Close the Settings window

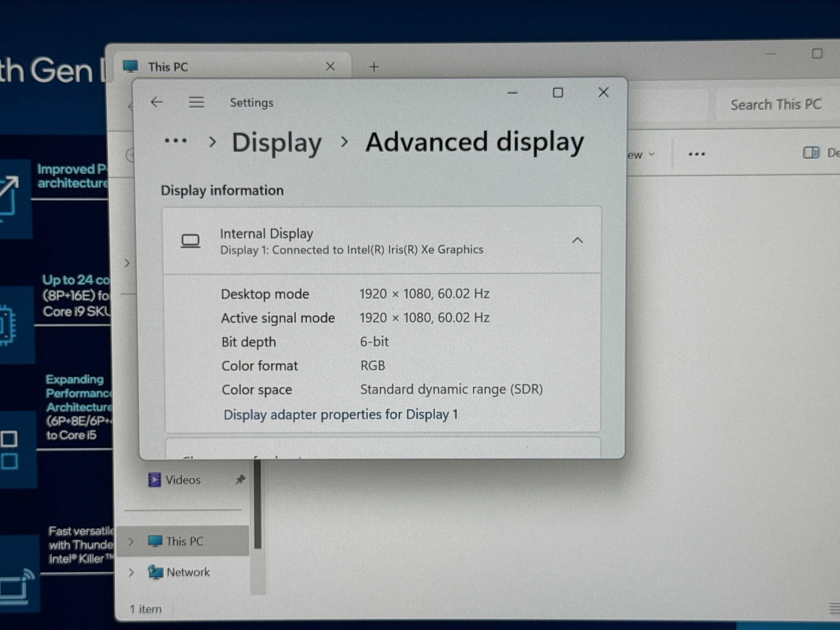[x=603, y=92]
